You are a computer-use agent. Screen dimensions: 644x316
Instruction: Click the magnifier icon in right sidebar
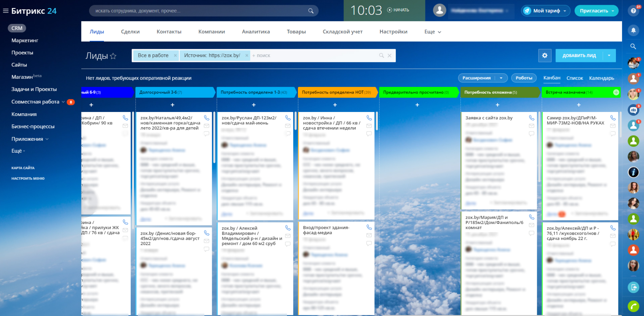(633, 46)
